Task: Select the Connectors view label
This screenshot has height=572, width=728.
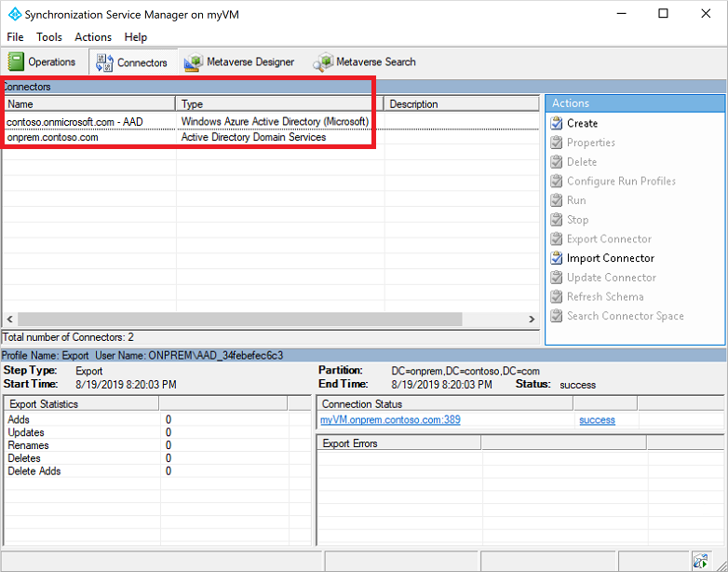Action: tap(142, 62)
